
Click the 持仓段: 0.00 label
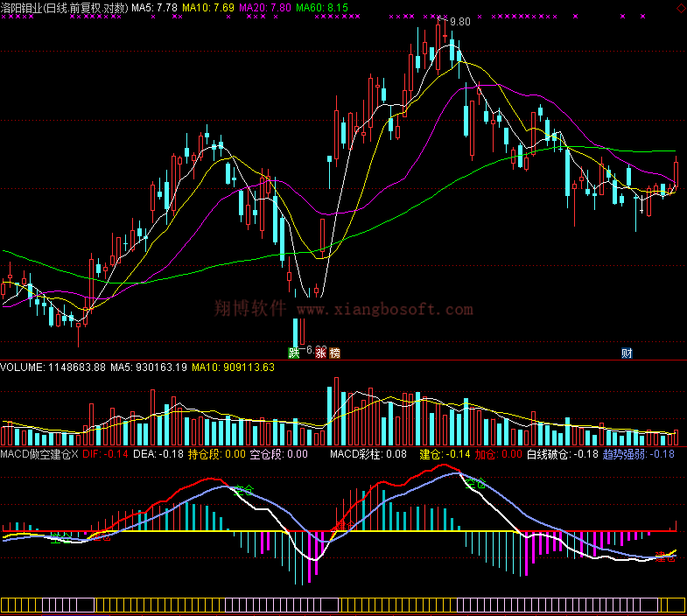pos(217,454)
